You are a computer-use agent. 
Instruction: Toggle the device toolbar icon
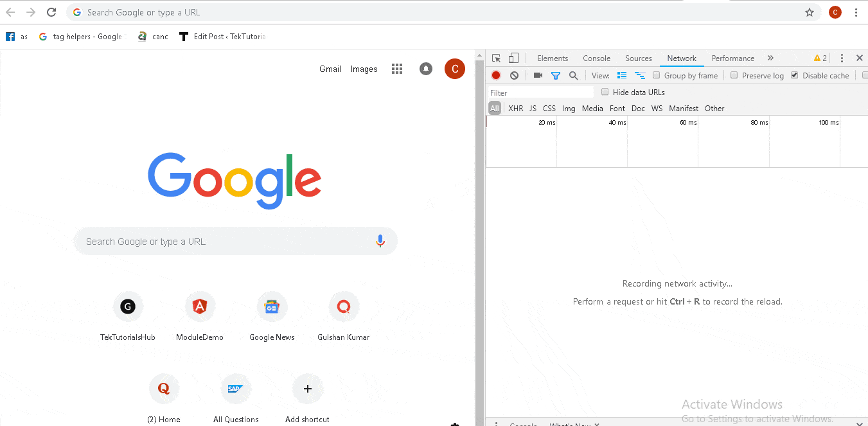tap(513, 58)
